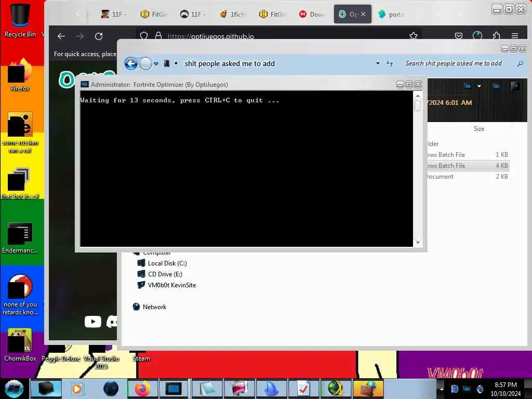Select the 1 KB Batch File row
532x399 pixels.
[468, 155]
